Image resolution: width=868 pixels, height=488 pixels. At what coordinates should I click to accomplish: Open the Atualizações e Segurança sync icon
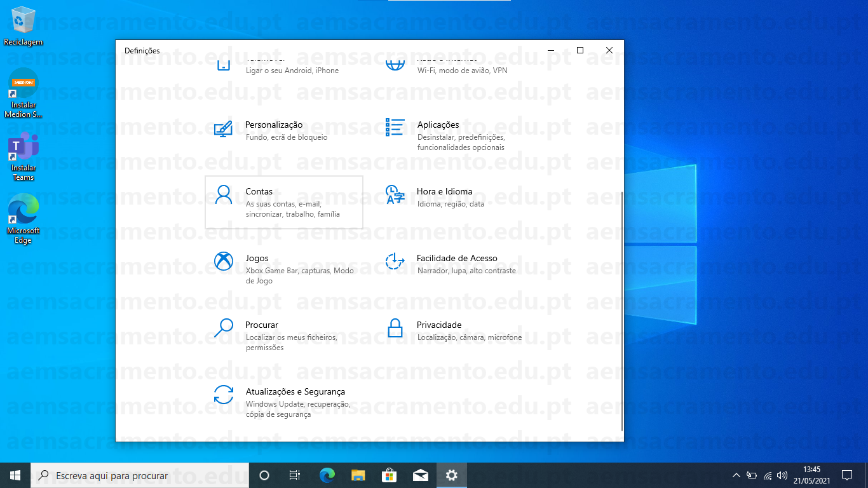(224, 395)
